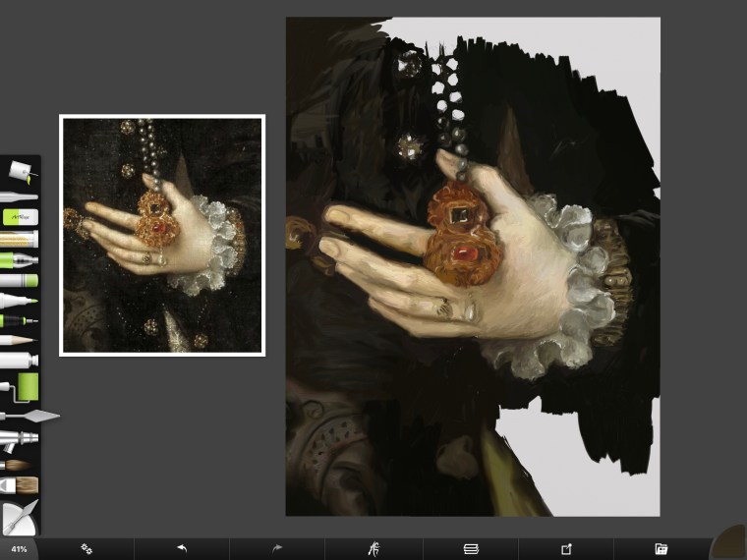Select the palette knife tool
The width and height of the screenshot is (747, 560).
pyautogui.click(x=29, y=416)
